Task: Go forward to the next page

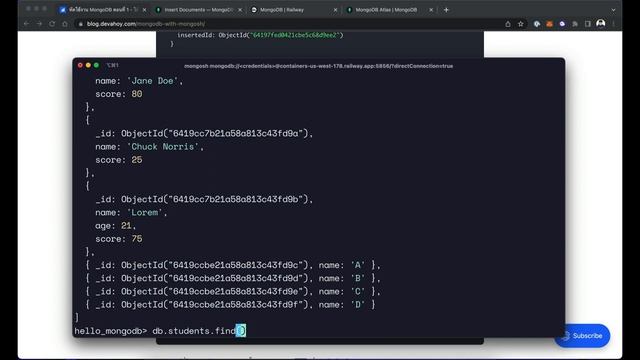Action: [x=39, y=24]
